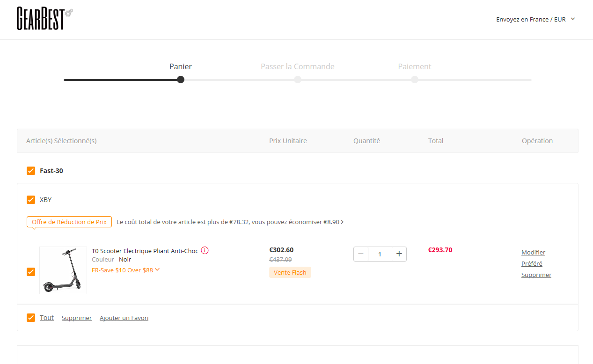Click the Modifier link
This screenshot has height=364, width=593.
(x=534, y=253)
